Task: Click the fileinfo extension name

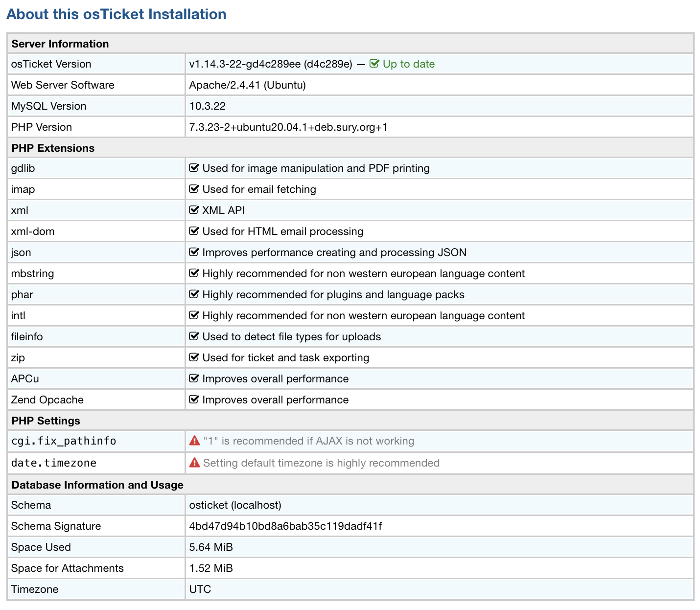Action: click(x=27, y=337)
